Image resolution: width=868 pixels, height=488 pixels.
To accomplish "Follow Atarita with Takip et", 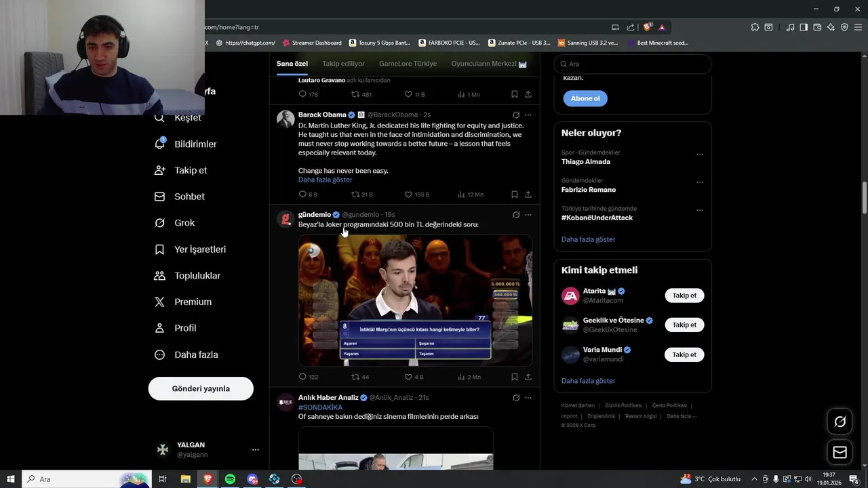I will [x=684, y=296].
